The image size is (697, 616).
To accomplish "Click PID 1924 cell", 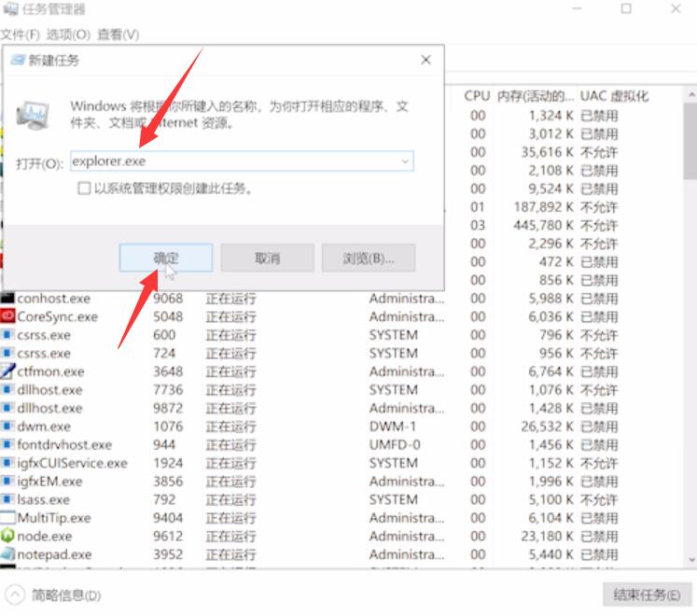I will coord(168,463).
